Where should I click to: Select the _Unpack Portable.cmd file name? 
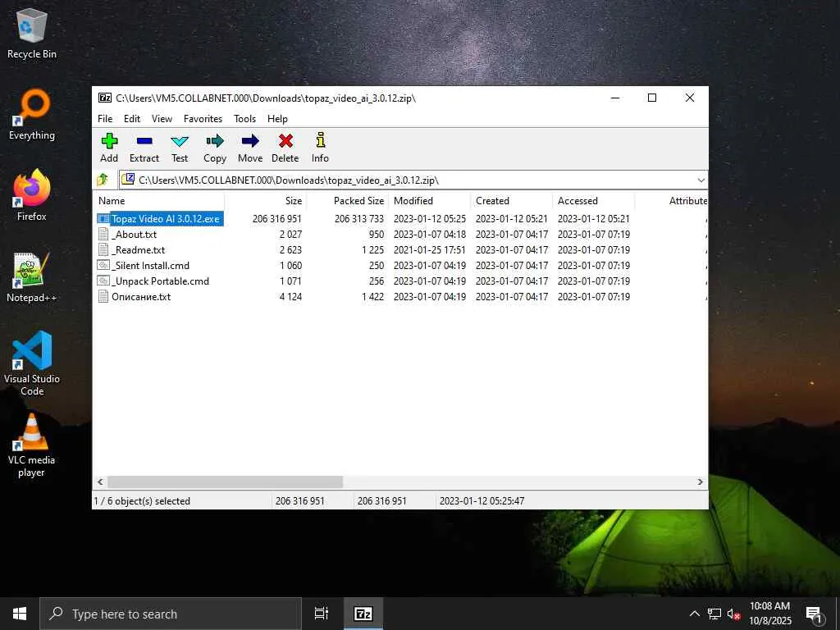[x=160, y=281]
